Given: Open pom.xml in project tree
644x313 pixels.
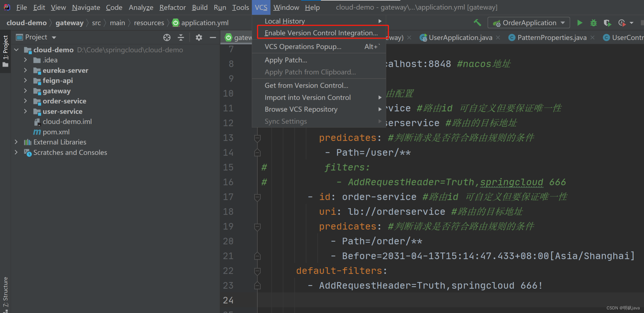Looking at the screenshot, I should 56,132.
